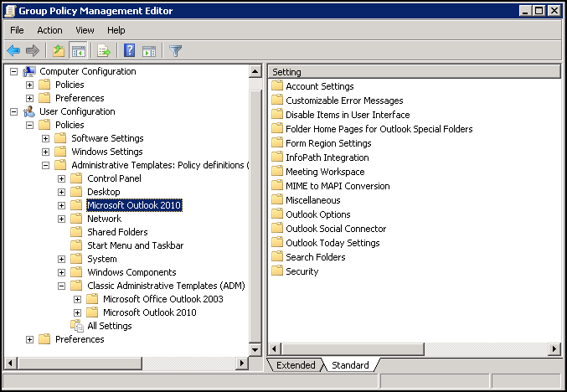Select Customizable Error Messages folder
567x392 pixels.
pyautogui.click(x=344, y=101)
